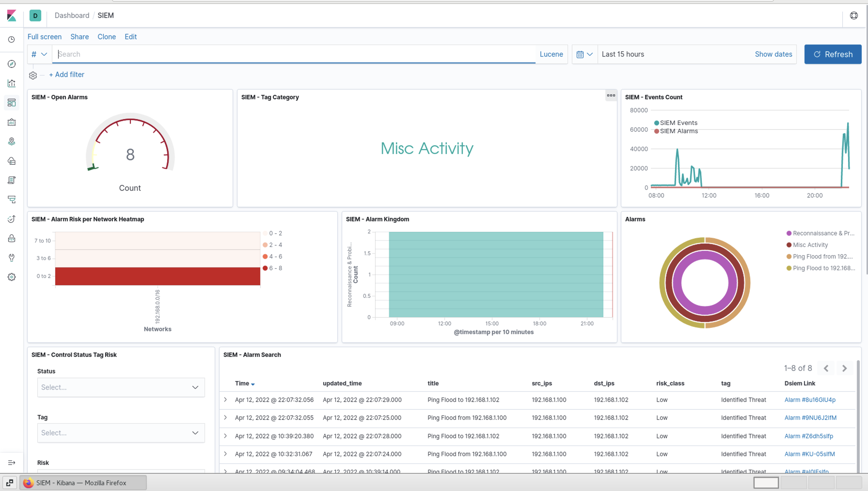Open APM icon in sidebar

pos(11,200)
